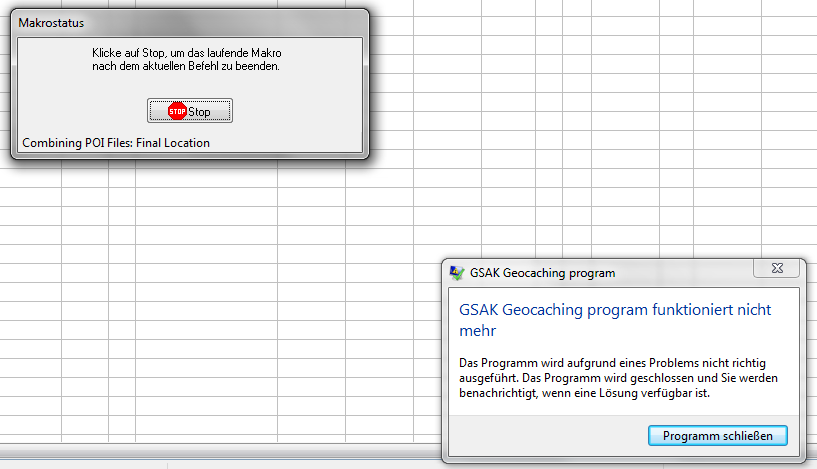This screenshot has height=469, width=817.
Task: Click the 'GSAK Geocaching program funktioniert nicht mehr' heading
Action: pyautogui.click(x=615, y=320)
